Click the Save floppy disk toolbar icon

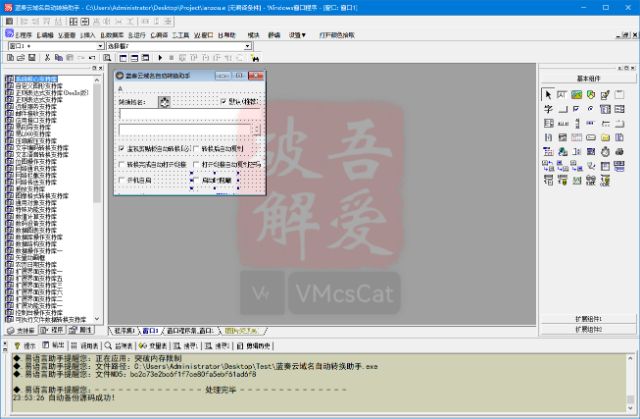[31, 58]
